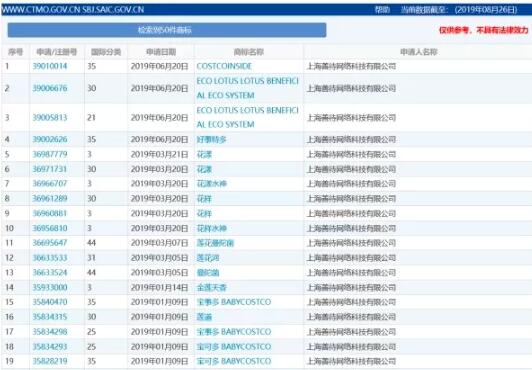
Task: Open trademark name for application 36633533
Action: tap(208, 258)
